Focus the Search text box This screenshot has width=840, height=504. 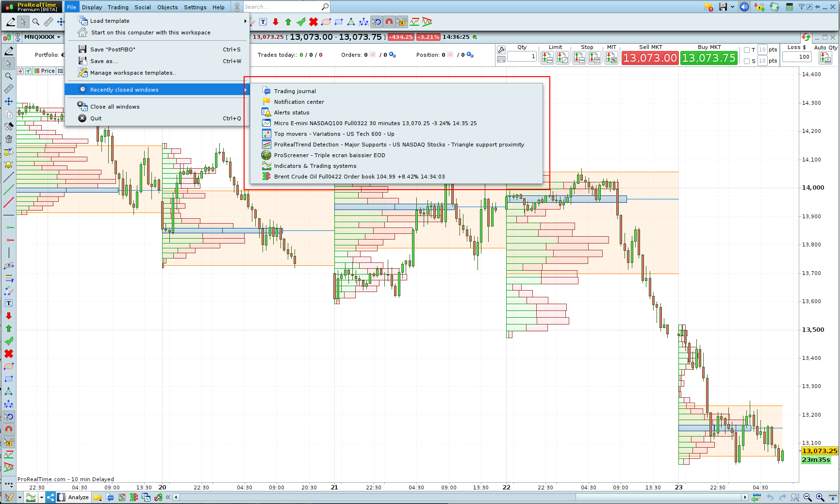coord(281,7)
